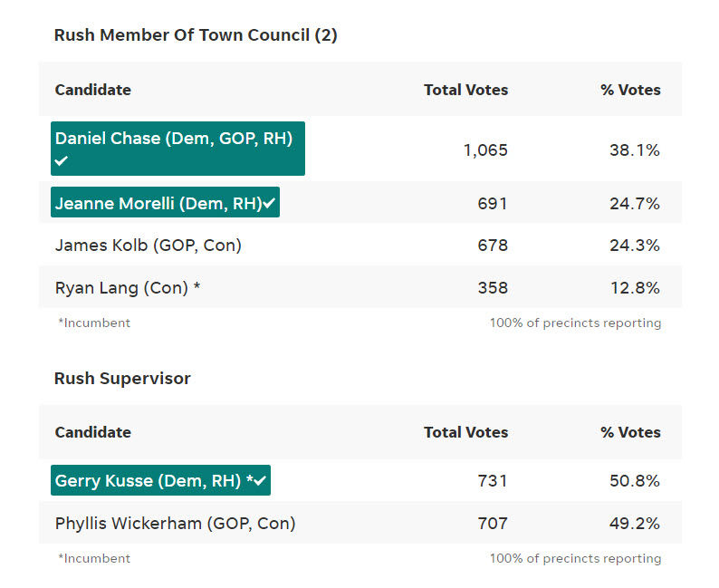
Task: Click Candidate header in Rush Supervisor table
Action: click(93, 432)
